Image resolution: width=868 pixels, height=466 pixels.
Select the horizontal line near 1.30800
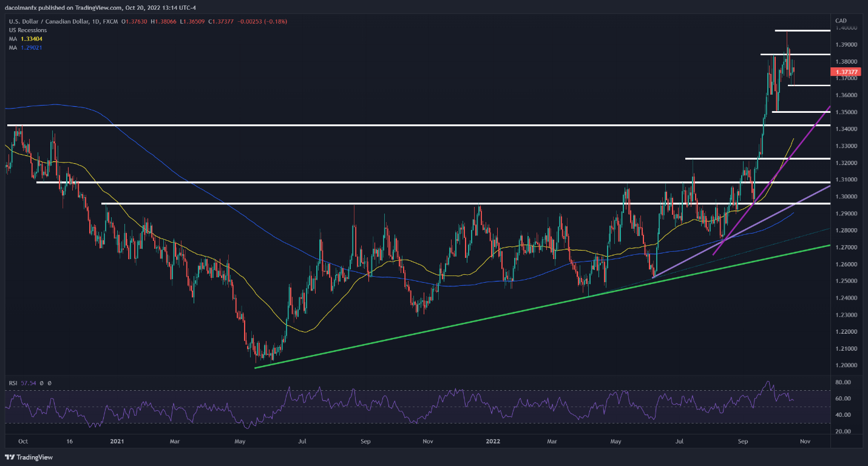click(433, 182)
